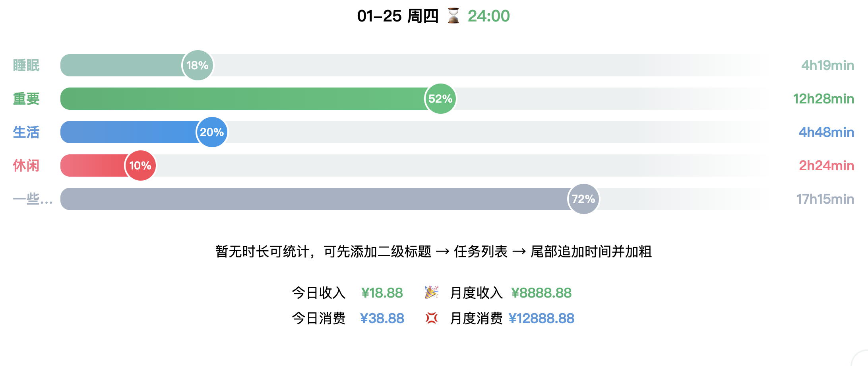Click the 月度收入 ¥8888.88 amount
Viewport: 868px width, 366px height.
(541, 293)
